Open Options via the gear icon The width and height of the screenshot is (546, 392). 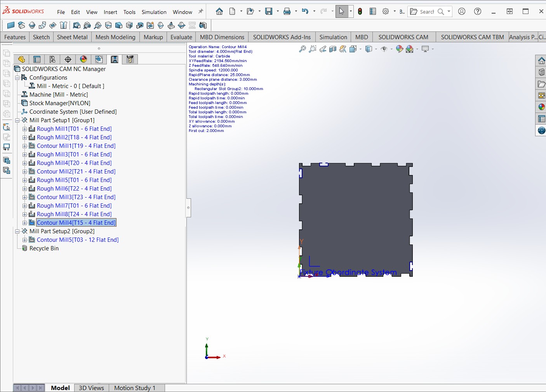[386, 11]
